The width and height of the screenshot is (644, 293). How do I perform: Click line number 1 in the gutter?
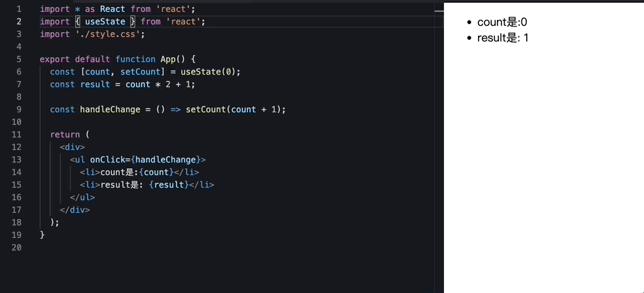19,8
